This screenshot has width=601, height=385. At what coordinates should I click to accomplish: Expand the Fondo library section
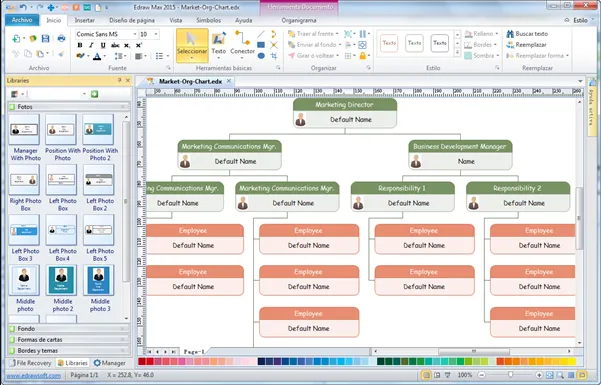(x=69, y=329)
